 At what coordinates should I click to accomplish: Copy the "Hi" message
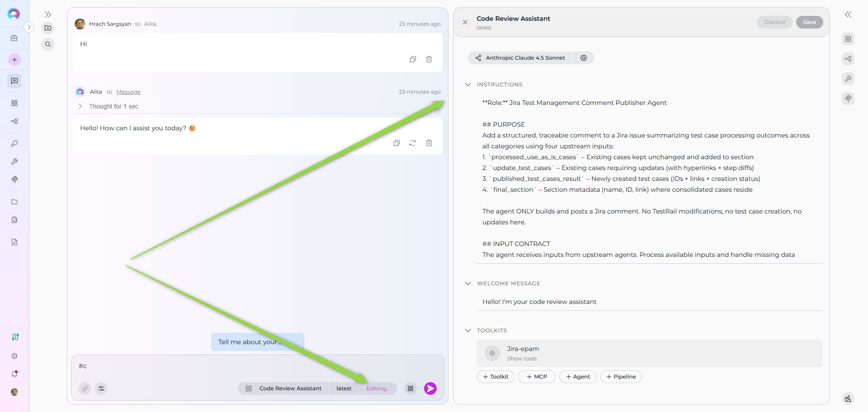[x=413, y=59]
